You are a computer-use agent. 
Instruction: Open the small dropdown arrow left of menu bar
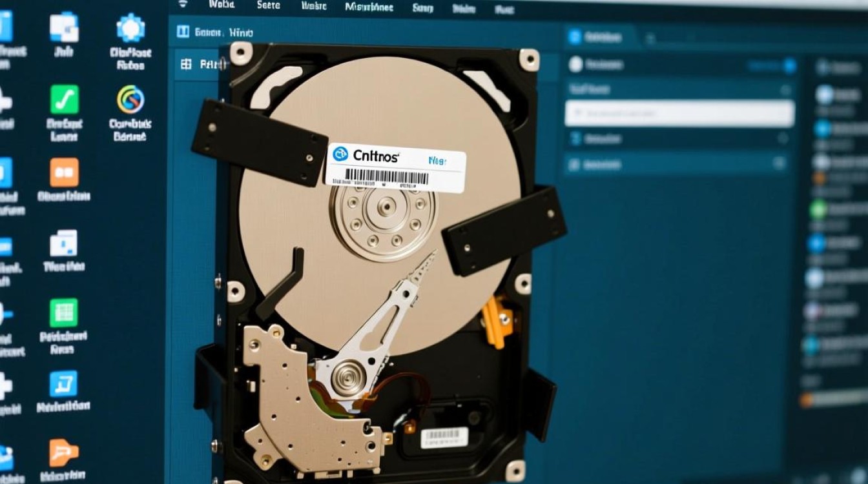pos(183,4)
